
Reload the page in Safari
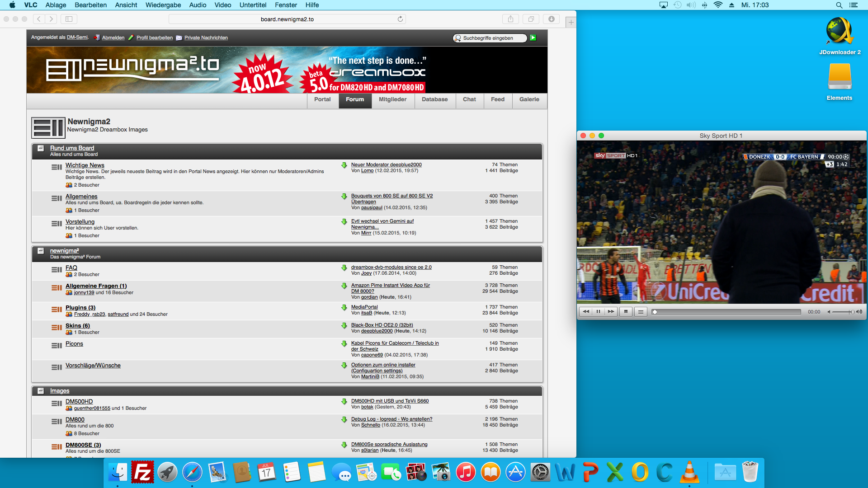(x=400, y=19)
